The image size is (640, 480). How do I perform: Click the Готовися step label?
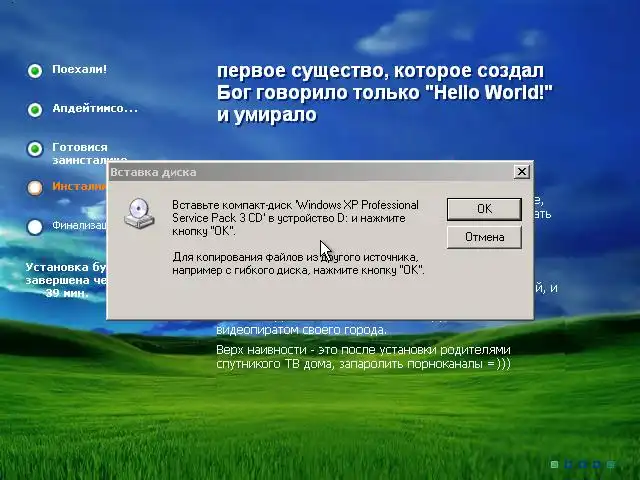coord(80,147)
